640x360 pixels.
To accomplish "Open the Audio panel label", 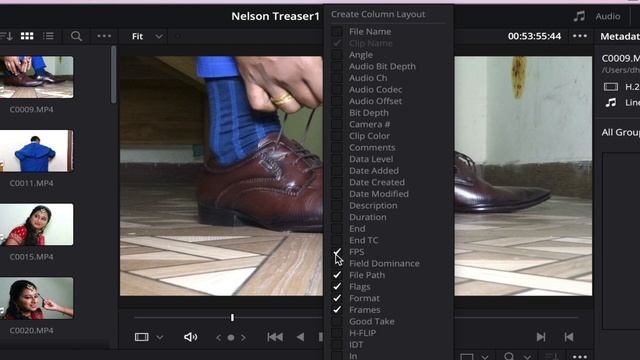I will (x=608, y=16).
